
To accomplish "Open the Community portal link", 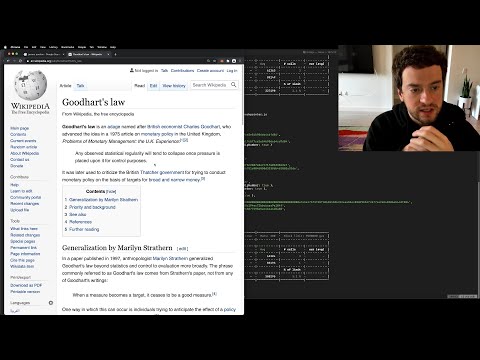I will point(26,197).
